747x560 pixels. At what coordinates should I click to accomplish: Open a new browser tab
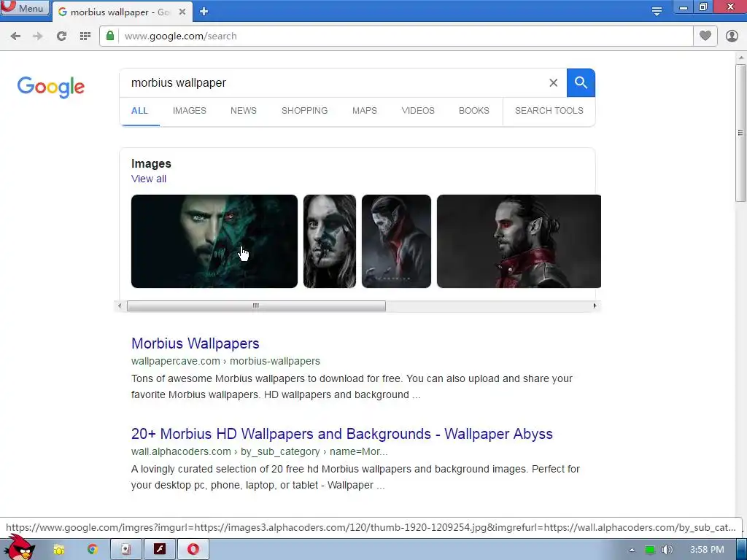[x=204, y=12]
